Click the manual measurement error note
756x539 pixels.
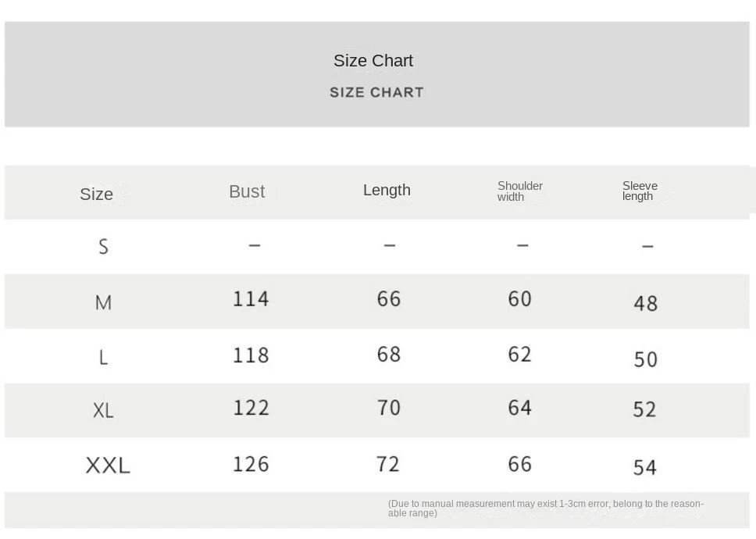(x=545, y=509)
